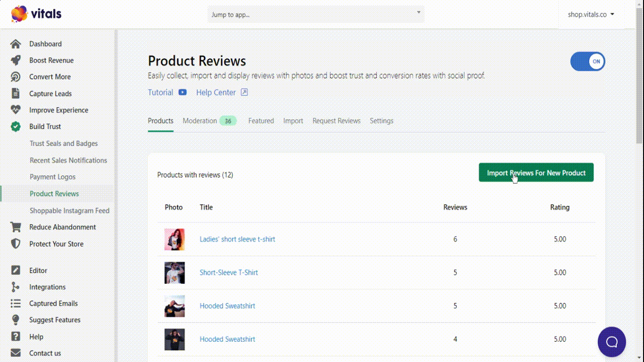
Task: Switch to the Products tab
Action: point(161,121)
